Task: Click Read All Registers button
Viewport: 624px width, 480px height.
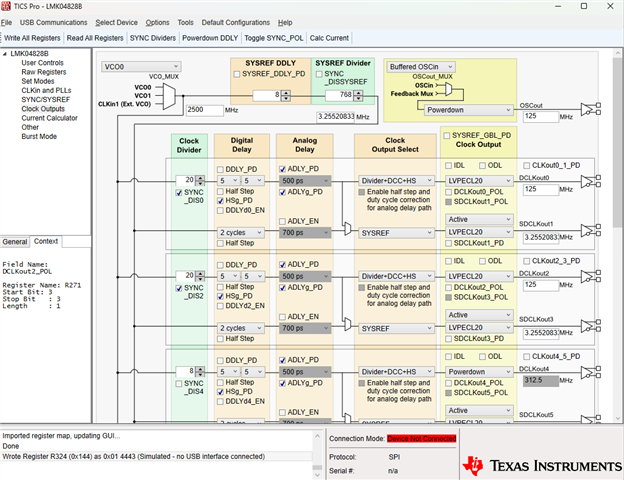Action: pos(95,38)
